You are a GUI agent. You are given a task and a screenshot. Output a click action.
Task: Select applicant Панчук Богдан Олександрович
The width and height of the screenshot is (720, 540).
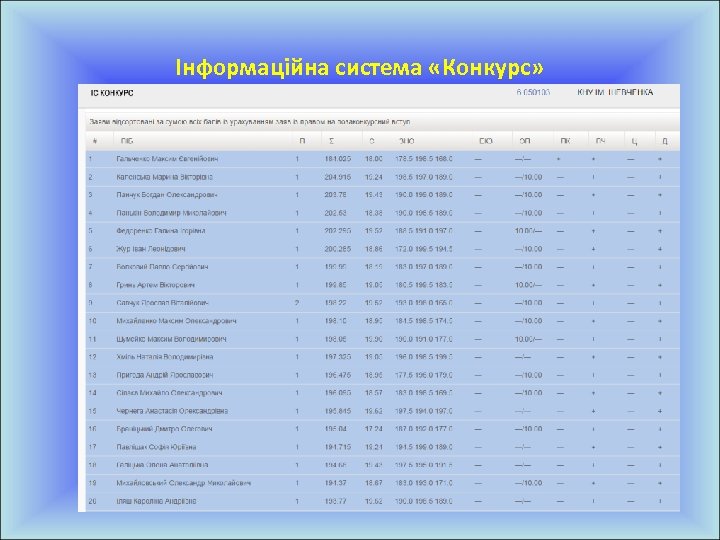pyautogui.click(x=167, y=195)
